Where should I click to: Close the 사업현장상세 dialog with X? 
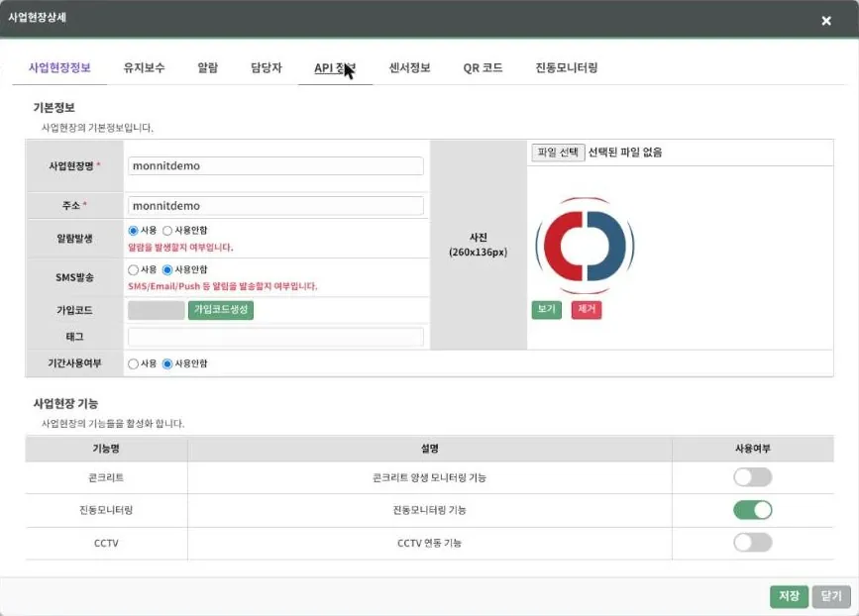(826, 21)
